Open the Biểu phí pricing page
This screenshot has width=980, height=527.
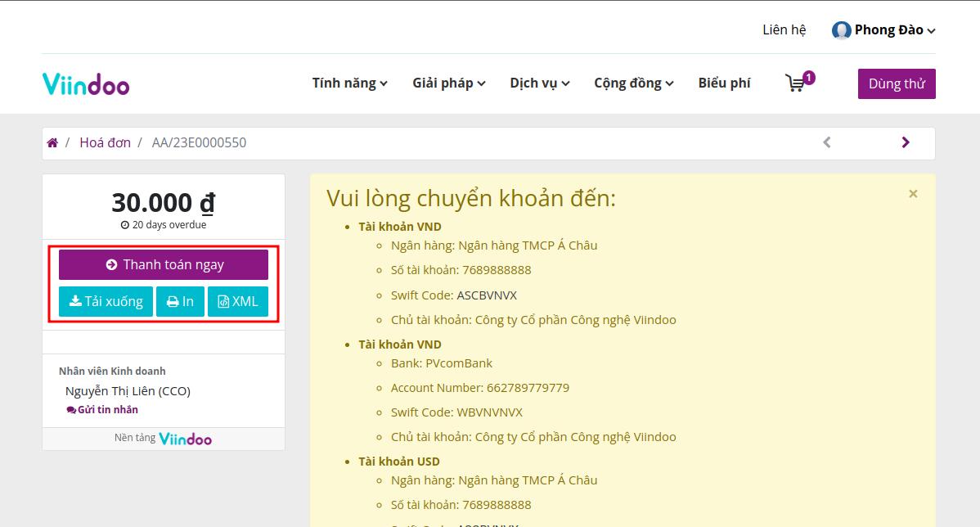[725, 83]
